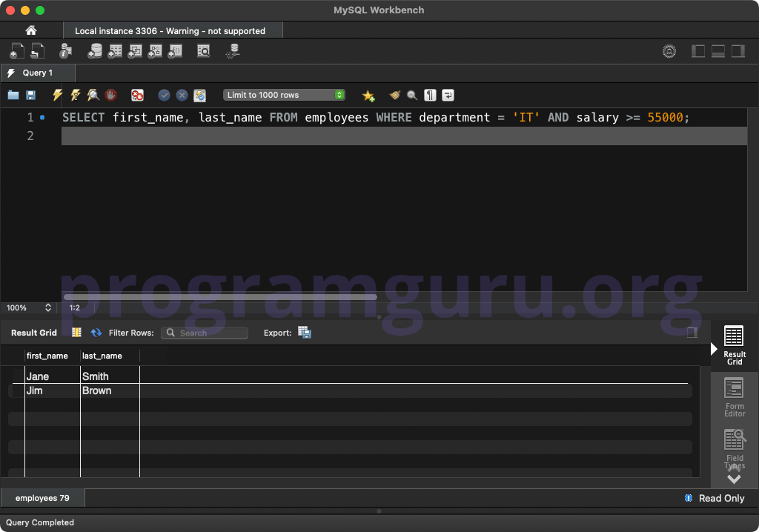Toggle wrap cell content checkbox
759x532 pixels.
(692, 332)
